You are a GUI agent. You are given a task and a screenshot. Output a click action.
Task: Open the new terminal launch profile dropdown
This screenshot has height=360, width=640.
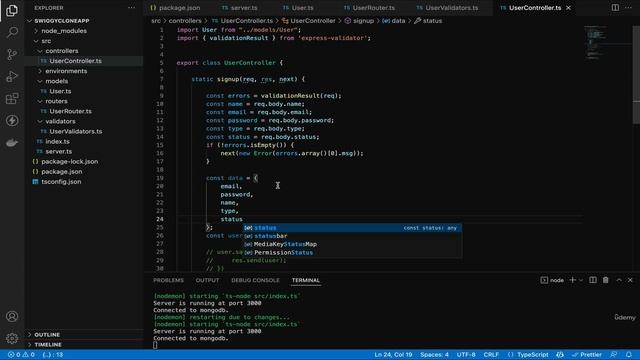pyautogui.click(x=581, y=280)
